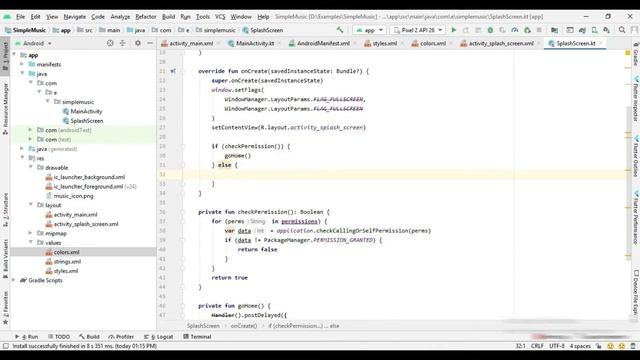640x360 pixels.
Task: Open the VCS menu
Action: 220,17
